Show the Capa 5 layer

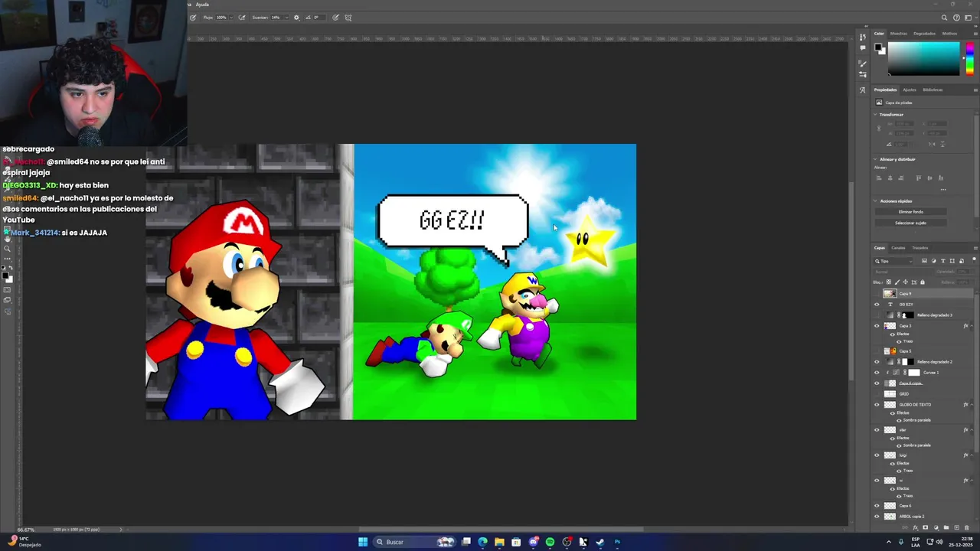877,351
